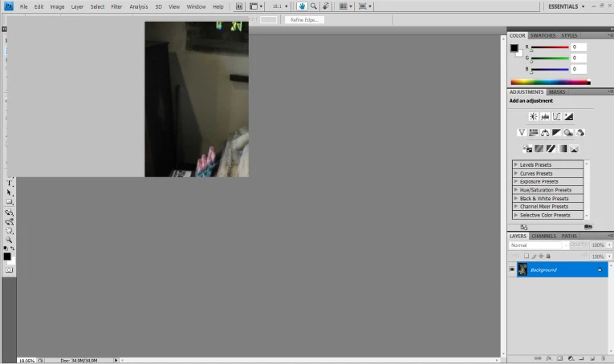Image resolution: width=614 pixels, height=364 pixels.
Task: Open the Image menu
Action: point(57,6)
